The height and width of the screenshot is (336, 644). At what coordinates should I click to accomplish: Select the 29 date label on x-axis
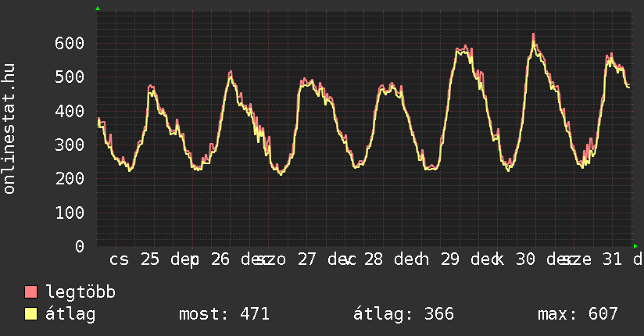(450, 259)
